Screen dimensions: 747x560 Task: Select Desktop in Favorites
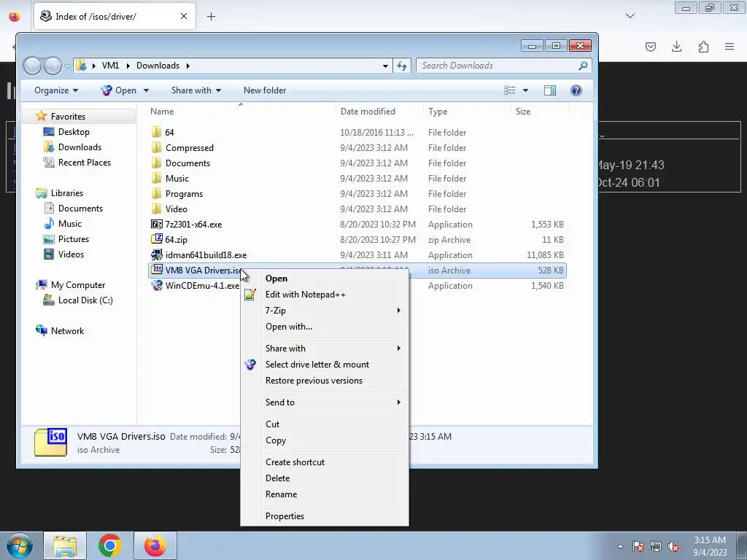click(74, 132)
